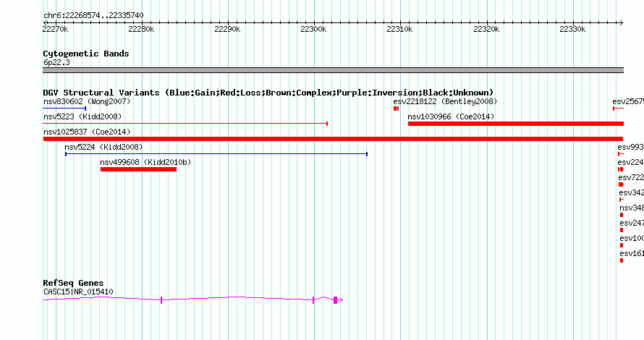Click the CASC15 last exon block with arrow

pos(338,300)
